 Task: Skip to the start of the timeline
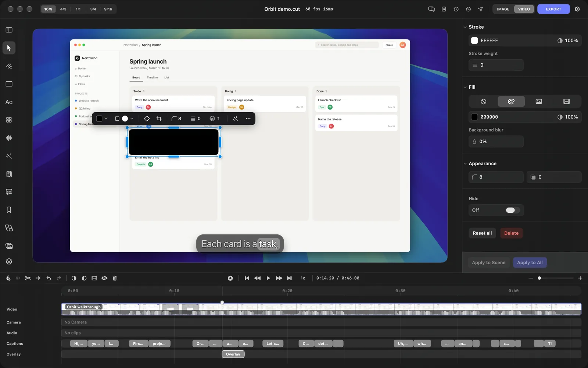click(x=247, y=278)
